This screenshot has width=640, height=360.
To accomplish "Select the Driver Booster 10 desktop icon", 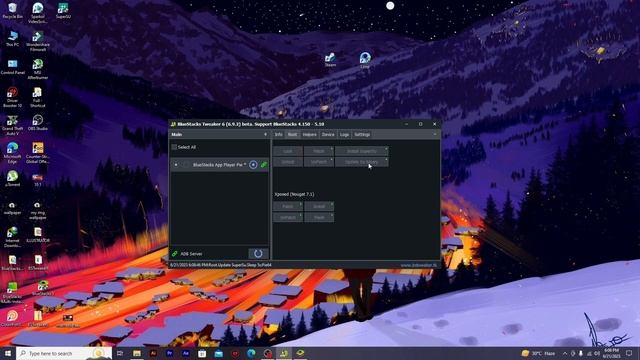I will [x=12, y=97].
